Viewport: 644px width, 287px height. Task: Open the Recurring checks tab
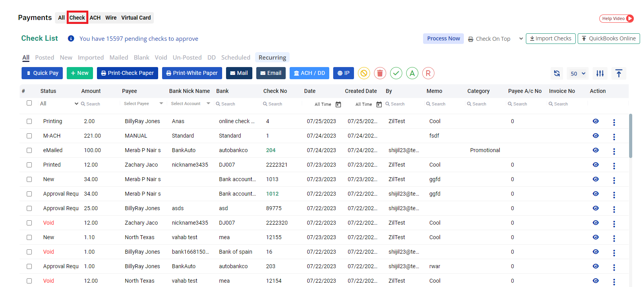click(272, 58)
